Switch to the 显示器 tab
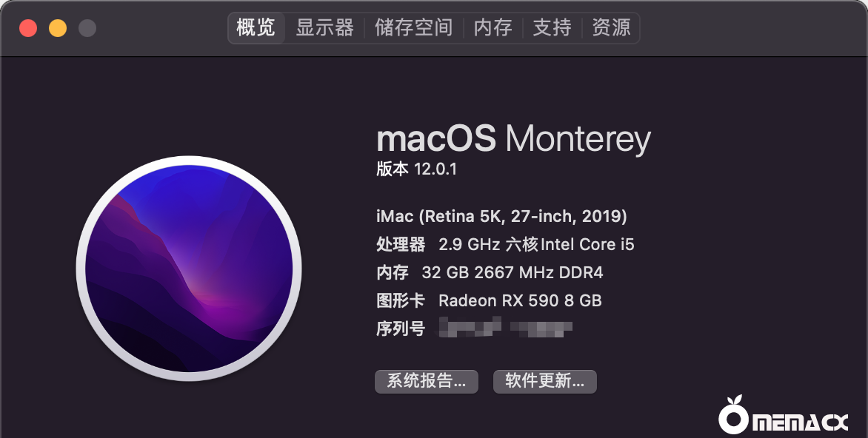This screenshot has width=868, height=438. pyautogui.click(x=324, y=28)
